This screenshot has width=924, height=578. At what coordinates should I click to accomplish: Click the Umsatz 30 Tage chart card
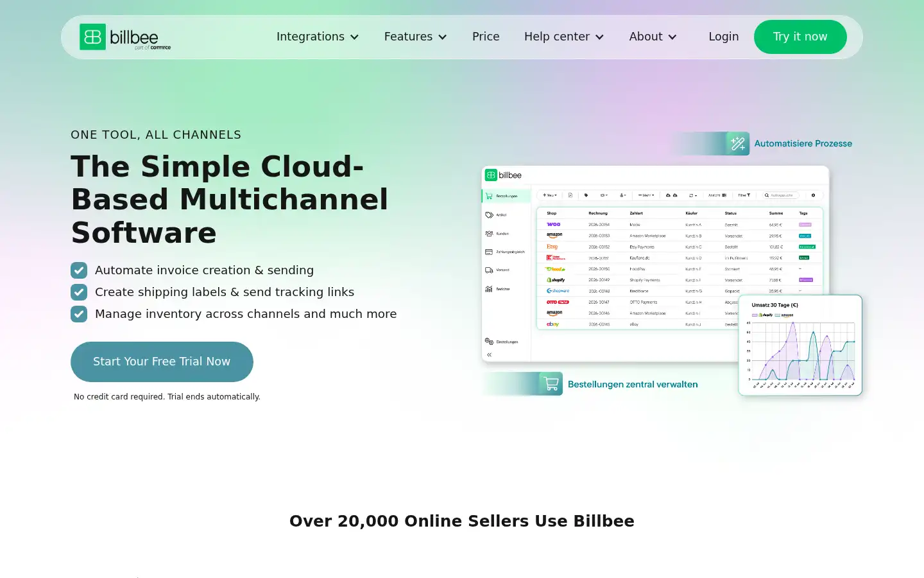(x=800, y=346)
